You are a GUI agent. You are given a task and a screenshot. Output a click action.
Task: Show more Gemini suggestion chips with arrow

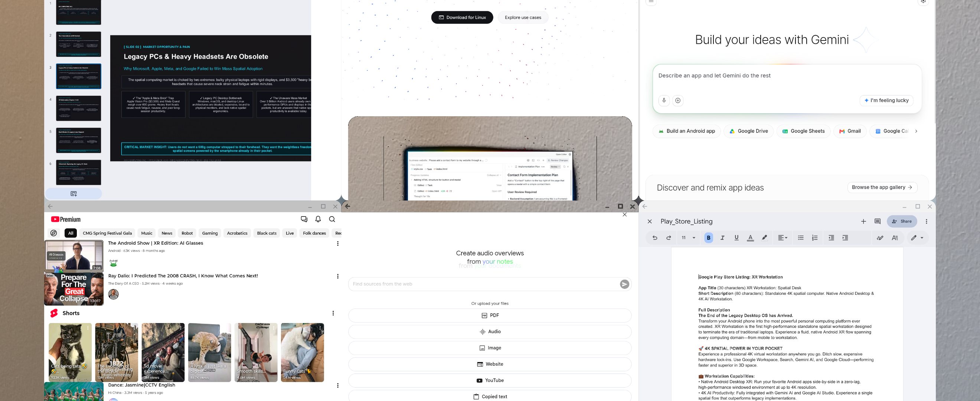point(916,131)
